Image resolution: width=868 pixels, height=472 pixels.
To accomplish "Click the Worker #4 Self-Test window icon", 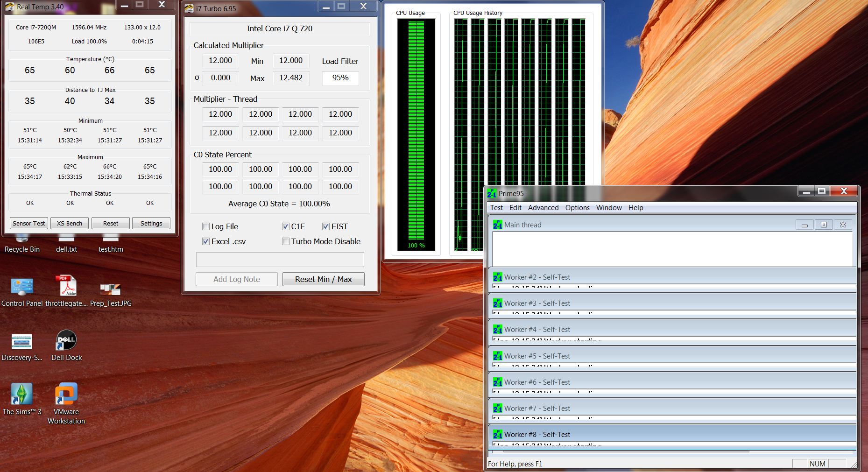I will 498,329.
